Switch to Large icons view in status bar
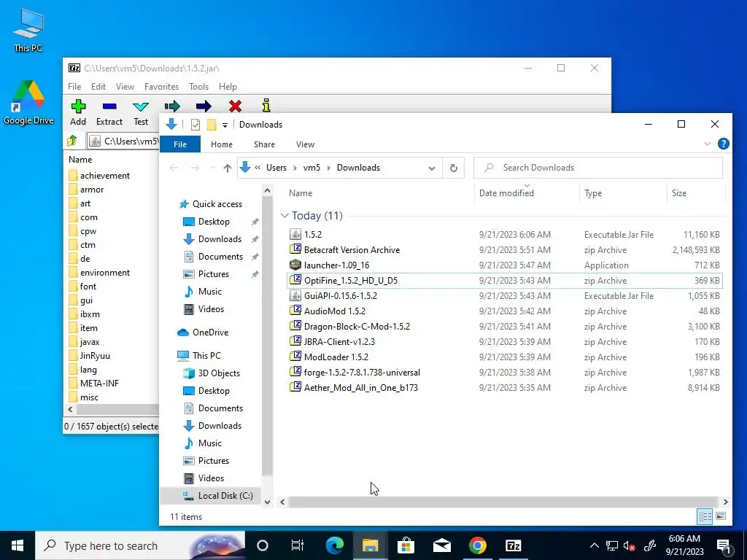This screenshot has height=560, width=747. (721, 516)
